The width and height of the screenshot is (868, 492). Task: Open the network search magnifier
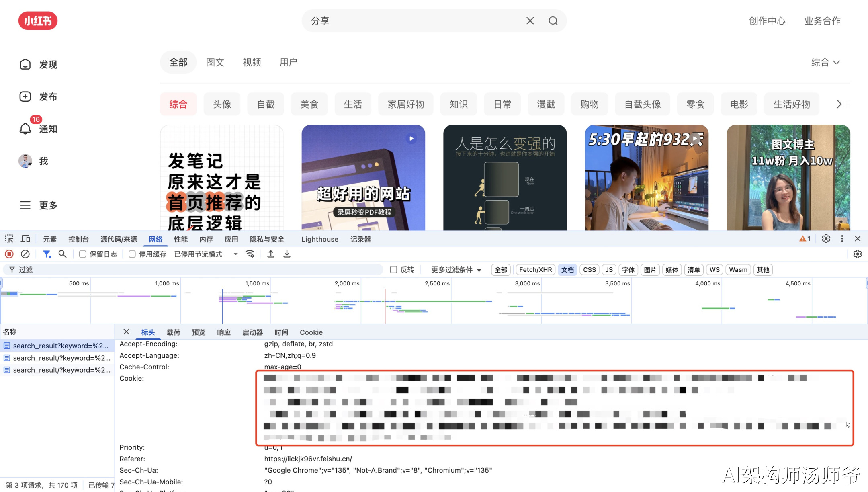[x=62, y=254]
